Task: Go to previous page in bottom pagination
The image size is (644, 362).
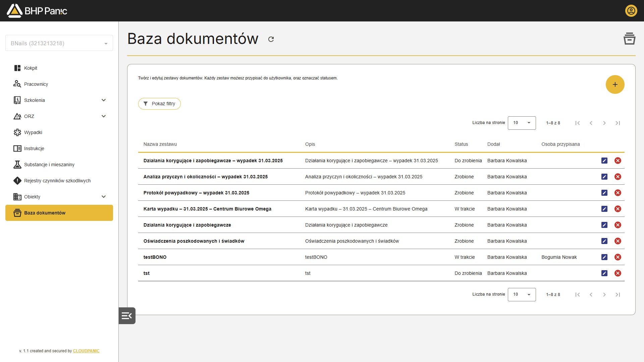Action: (x=591, y=295)
